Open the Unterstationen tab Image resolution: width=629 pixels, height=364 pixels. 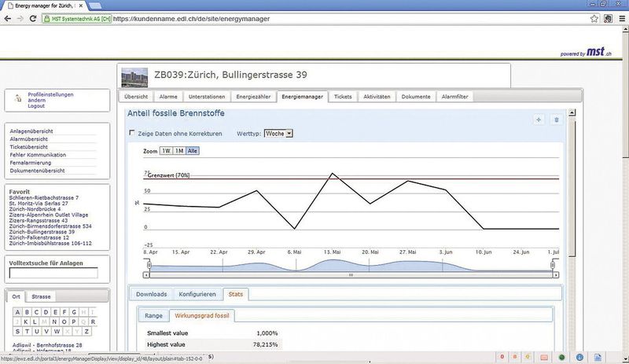[x=207, y=97]
